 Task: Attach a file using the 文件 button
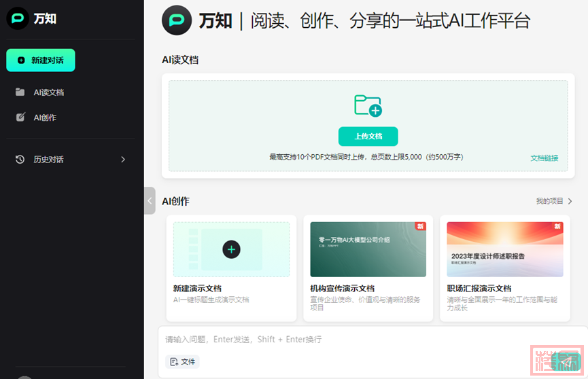(183, 362)
